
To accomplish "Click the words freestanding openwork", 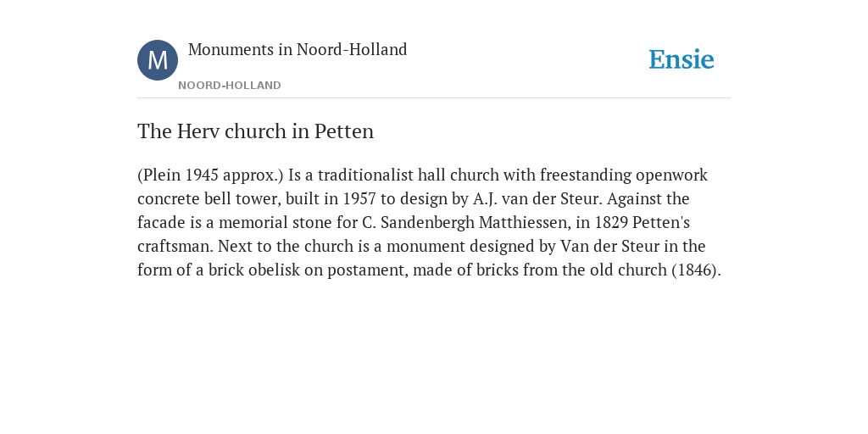I will 624,175.
